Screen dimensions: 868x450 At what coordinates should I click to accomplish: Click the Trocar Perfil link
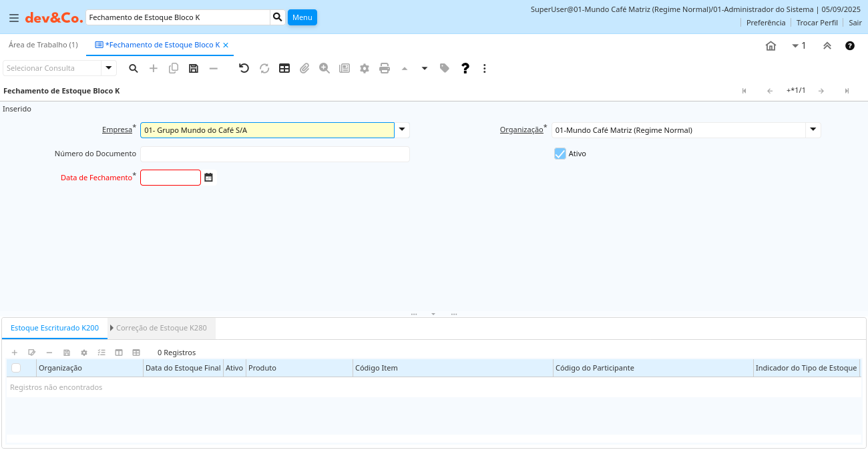click(x=817, y=23)
